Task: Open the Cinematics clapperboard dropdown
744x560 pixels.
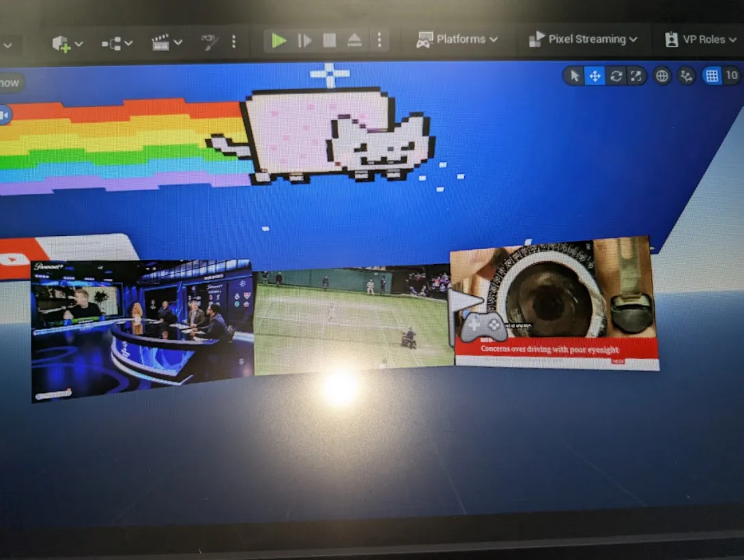Action: (x=167, y=43)
